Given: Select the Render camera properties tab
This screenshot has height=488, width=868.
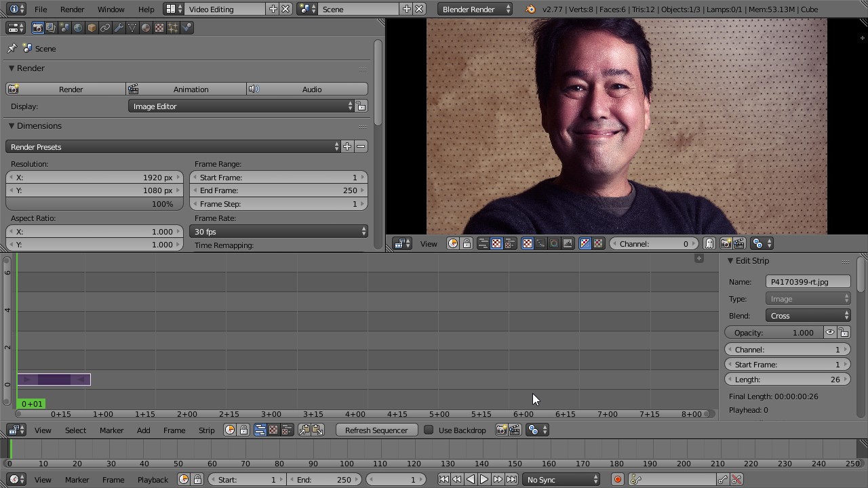Looking at the screenshot, I should [x=37, y=28].
